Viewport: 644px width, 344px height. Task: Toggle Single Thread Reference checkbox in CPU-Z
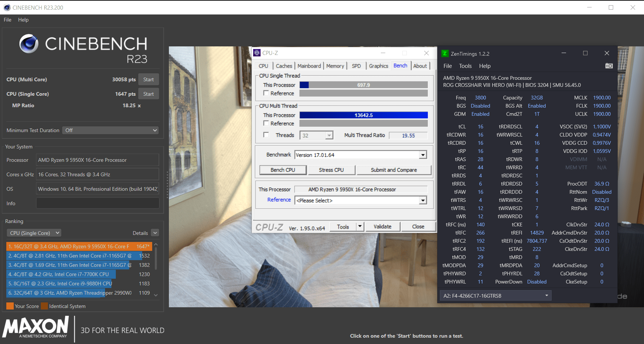tap(266, 93)
